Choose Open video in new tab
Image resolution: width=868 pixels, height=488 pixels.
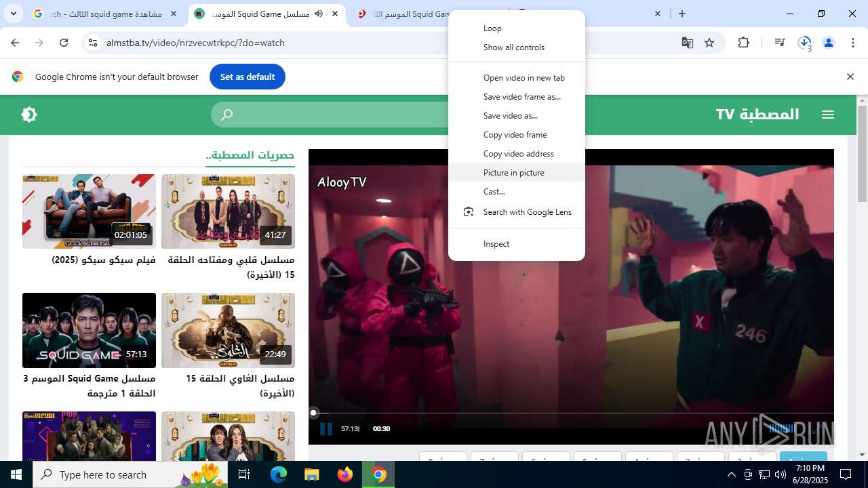(x=517, y=78)
